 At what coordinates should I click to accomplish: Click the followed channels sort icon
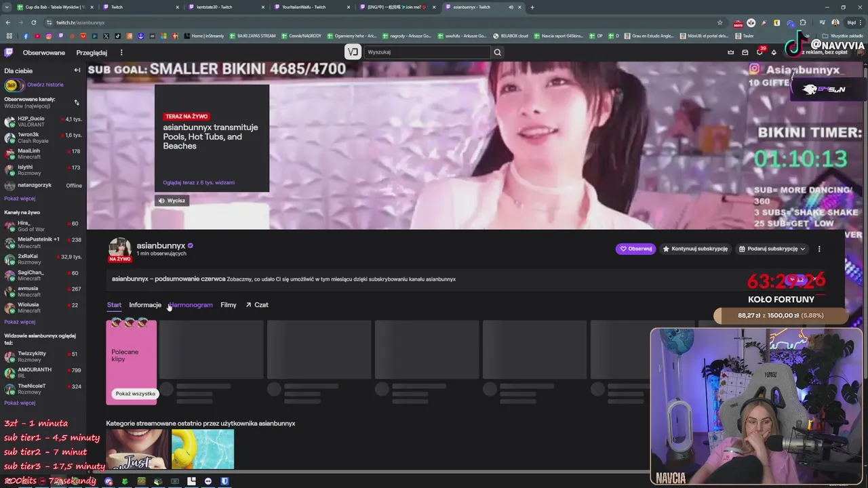pos(77,102)
